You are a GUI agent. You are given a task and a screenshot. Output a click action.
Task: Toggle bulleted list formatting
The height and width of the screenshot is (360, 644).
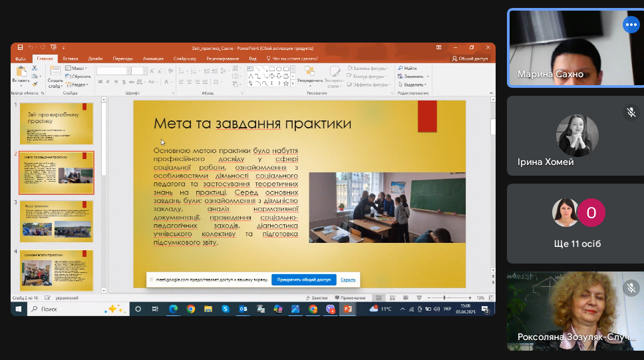[x=182, y=71]
